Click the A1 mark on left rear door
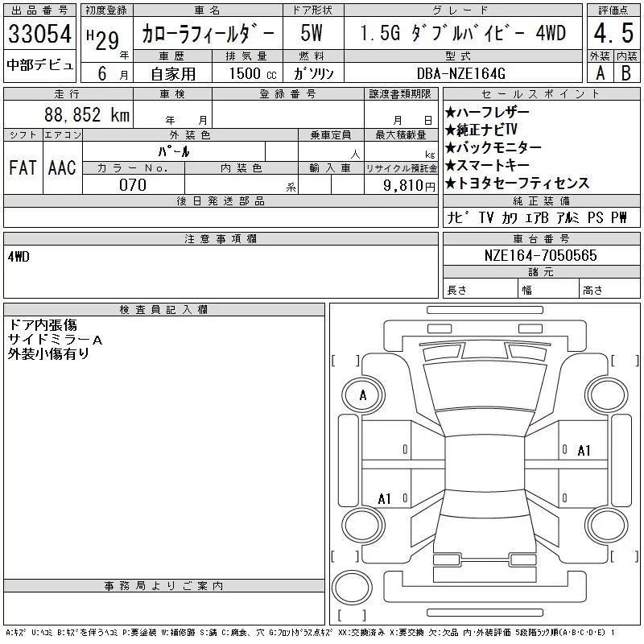This screenshot has width=644, height=644. tap(384, 498)
